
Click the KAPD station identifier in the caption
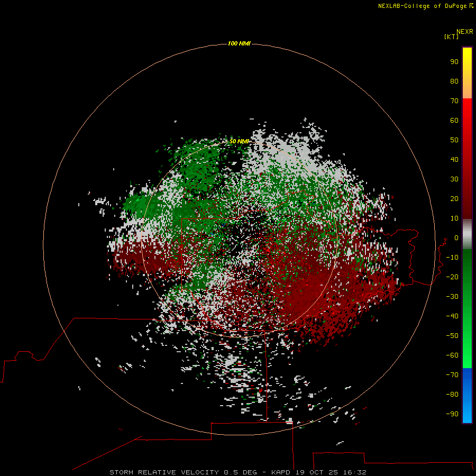281,472
